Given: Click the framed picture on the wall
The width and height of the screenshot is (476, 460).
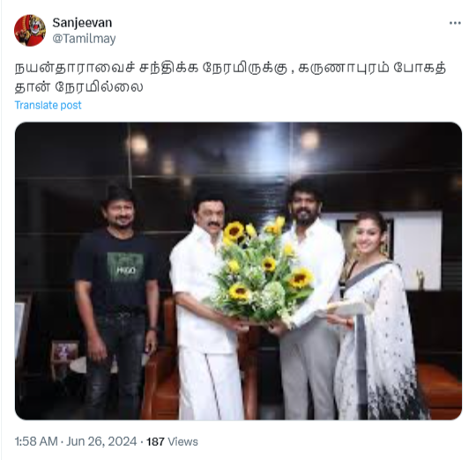Looking at the screenshot, I should coord(364,241).
